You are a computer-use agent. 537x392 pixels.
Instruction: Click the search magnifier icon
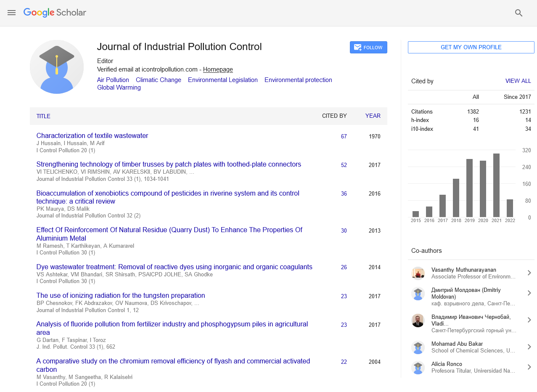[518, 13]
